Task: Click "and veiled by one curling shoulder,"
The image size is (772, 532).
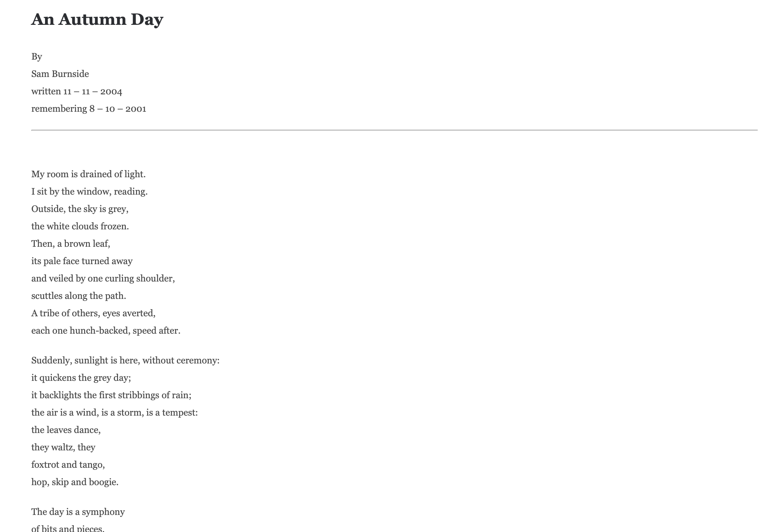Action: click(103, 278)
